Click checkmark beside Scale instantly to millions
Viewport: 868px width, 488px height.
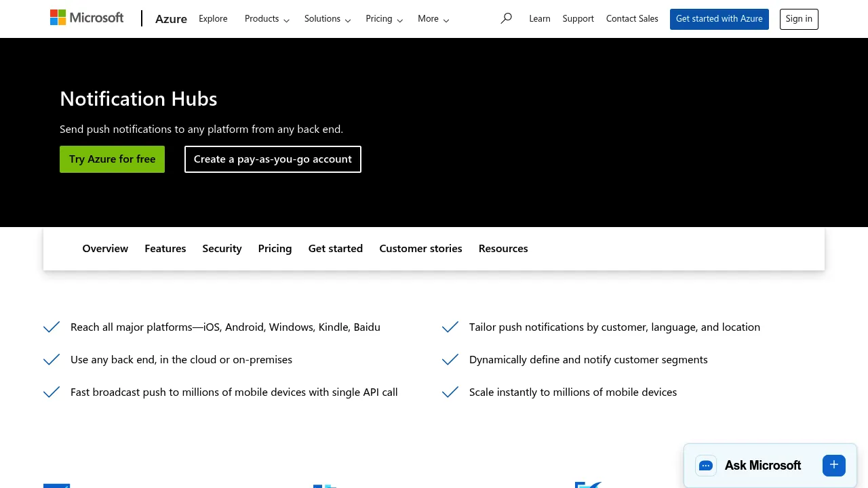(450, 392)
